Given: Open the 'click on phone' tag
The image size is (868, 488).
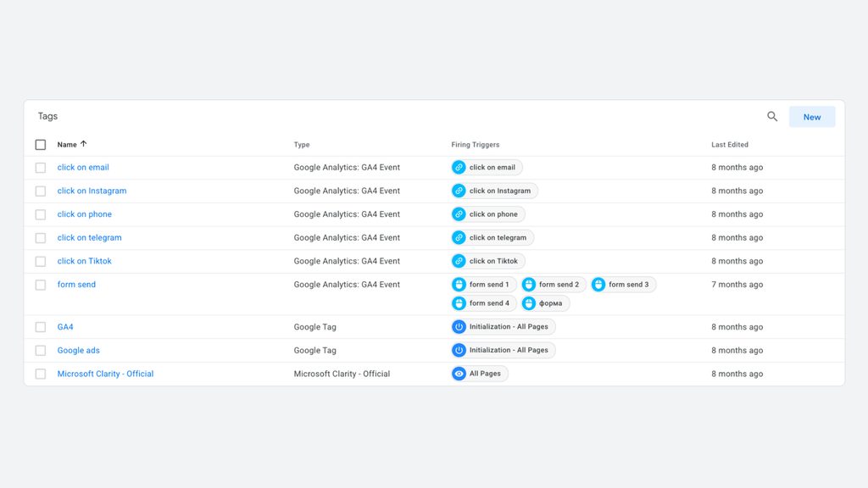Looking at the screenshot, I should click(x=85, y=214).
